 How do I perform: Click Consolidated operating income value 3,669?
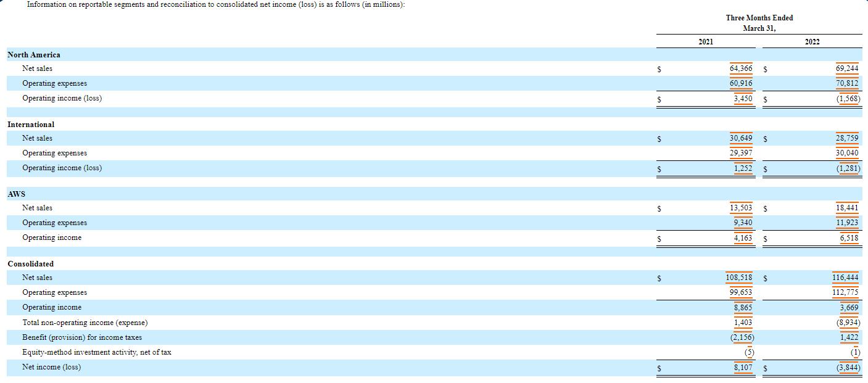pyautogui.click(x=849, y=307)
